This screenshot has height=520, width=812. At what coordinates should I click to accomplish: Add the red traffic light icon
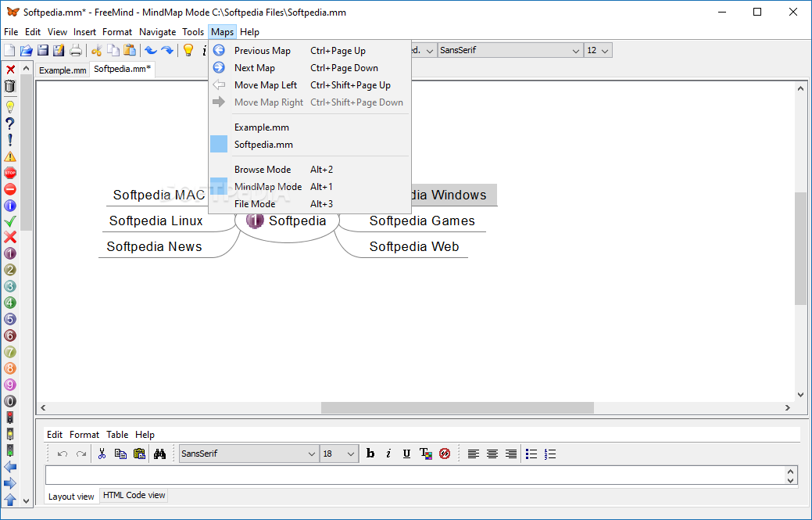[10, 418]
